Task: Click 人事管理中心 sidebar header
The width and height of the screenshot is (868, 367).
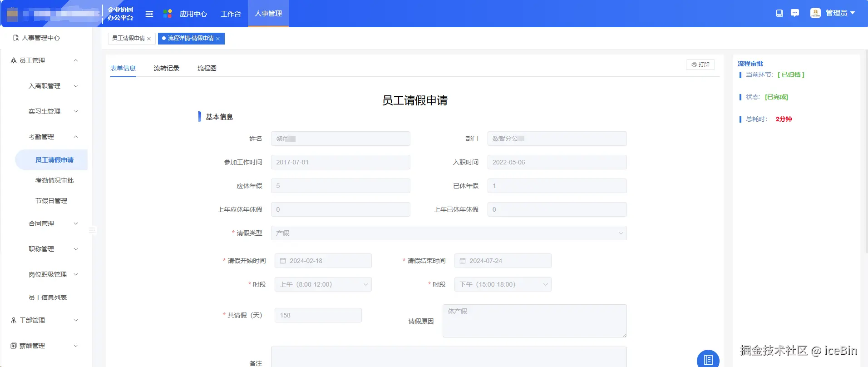Action: point(41,38)
